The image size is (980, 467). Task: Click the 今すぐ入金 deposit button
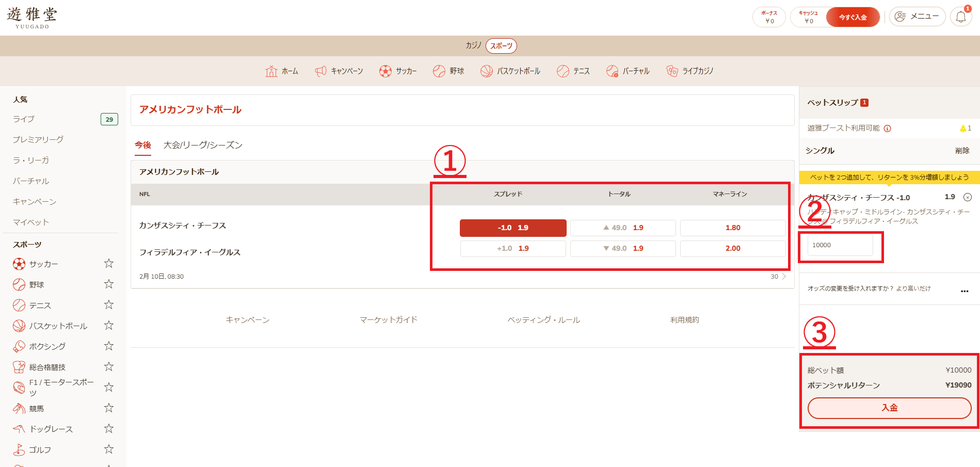[853, 17]
